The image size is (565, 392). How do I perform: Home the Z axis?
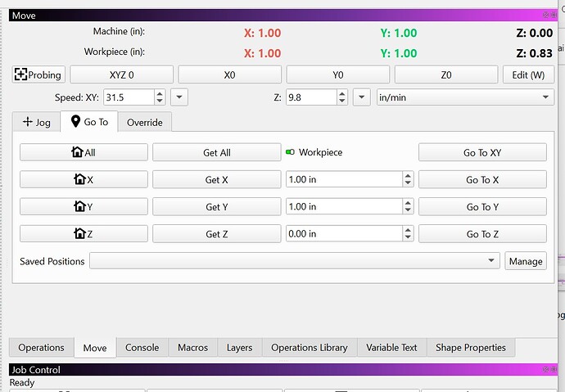pyautogui.click(x=84, y=234)
